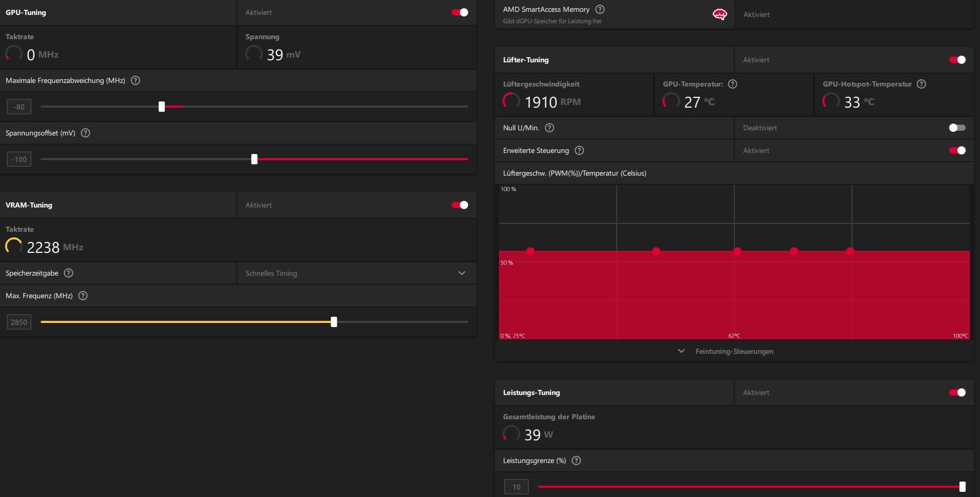Click the GPU-Hotspot-Temperatur help icon
Screen dimensions: 980x497
[x=922, y=84]
